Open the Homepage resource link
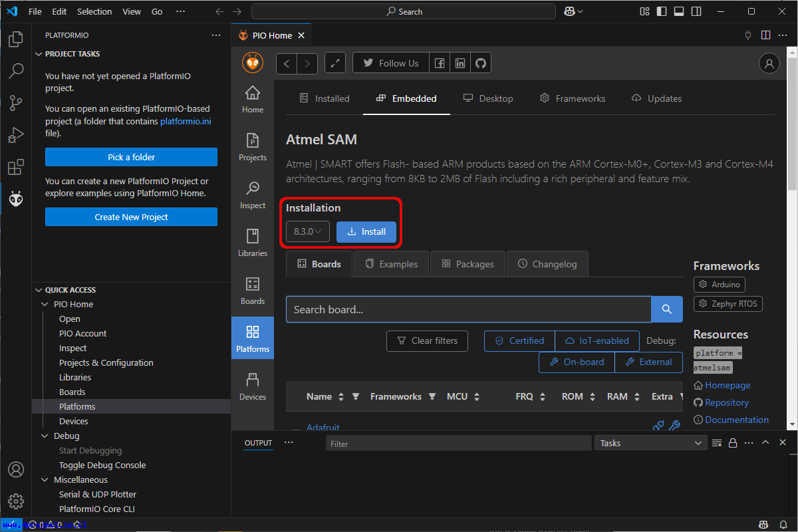 pos(722,385)
